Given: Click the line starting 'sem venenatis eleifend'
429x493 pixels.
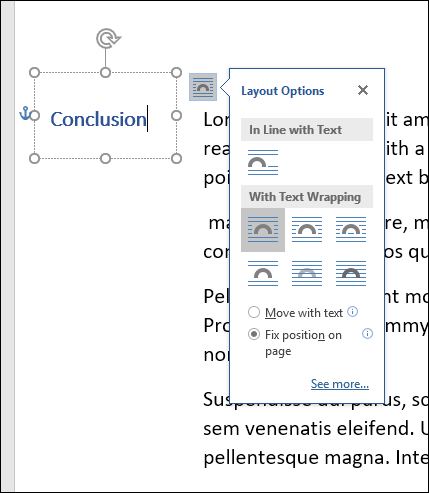Looking at the screenshot, I should [x=316, y=429].
